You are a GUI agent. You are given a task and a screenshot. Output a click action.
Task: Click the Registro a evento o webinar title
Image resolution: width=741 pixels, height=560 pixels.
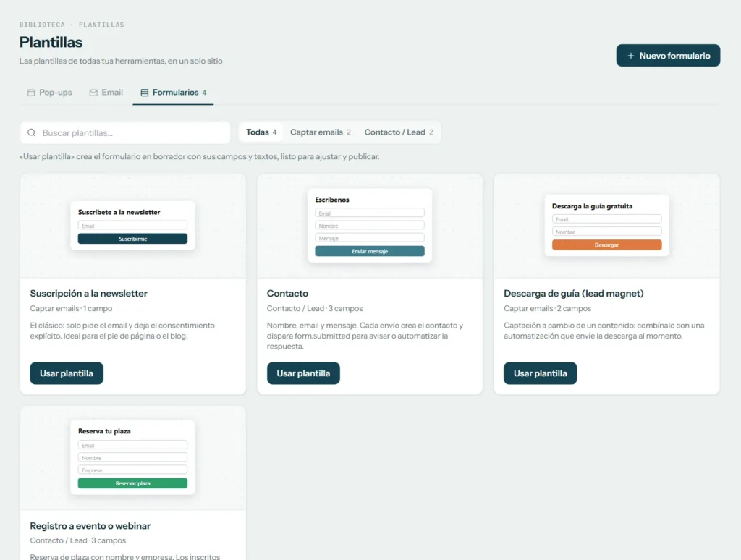click(90, 526)
